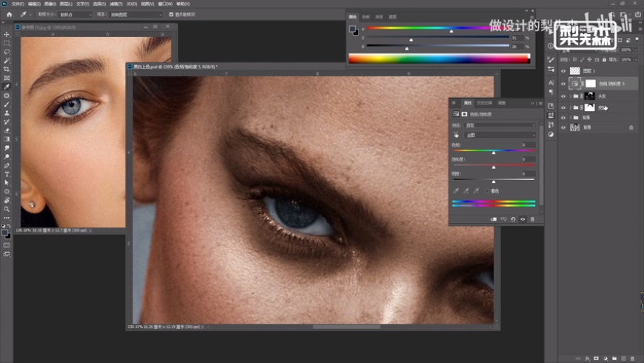Screen dimensions: 644x363
Task: Select the Move tool in toolbar
Action: tap(7, 35)
